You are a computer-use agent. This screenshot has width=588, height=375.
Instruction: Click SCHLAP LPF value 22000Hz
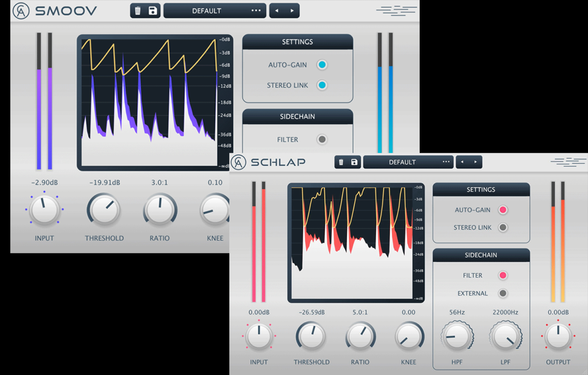(x=505, y=312)
